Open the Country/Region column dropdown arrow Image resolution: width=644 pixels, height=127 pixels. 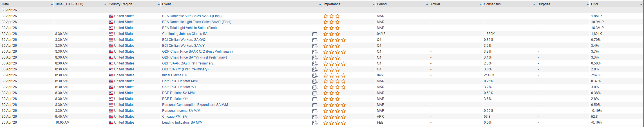[159, 5]
